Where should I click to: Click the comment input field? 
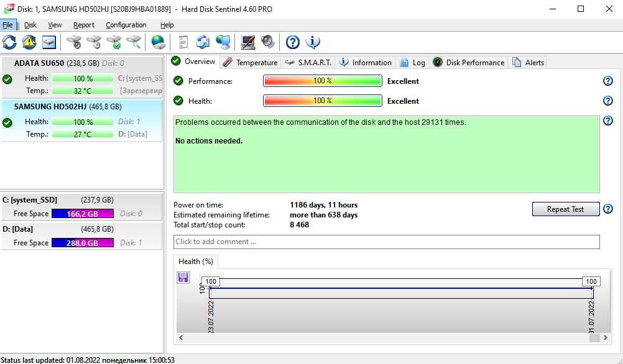pyautogui.click(x=386, y=242)
